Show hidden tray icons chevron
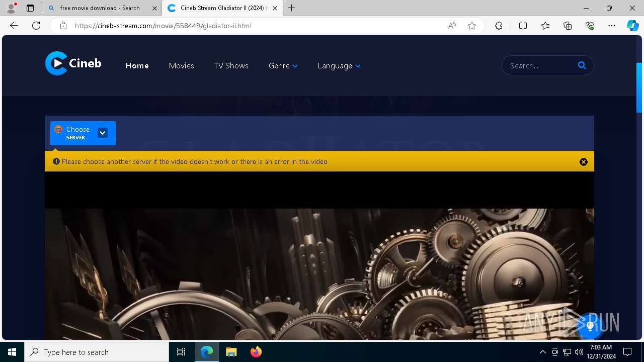Viewport: 644px width, 362px height. (x=542, y=352)
